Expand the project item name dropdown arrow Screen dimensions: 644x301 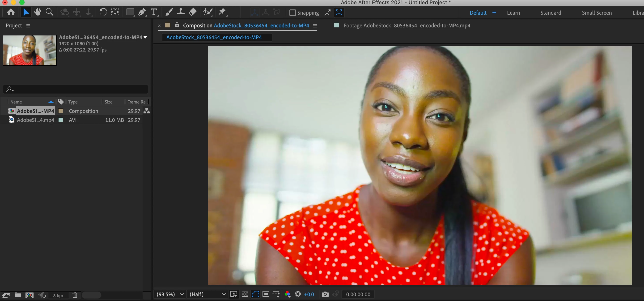[x=145, y=38]
